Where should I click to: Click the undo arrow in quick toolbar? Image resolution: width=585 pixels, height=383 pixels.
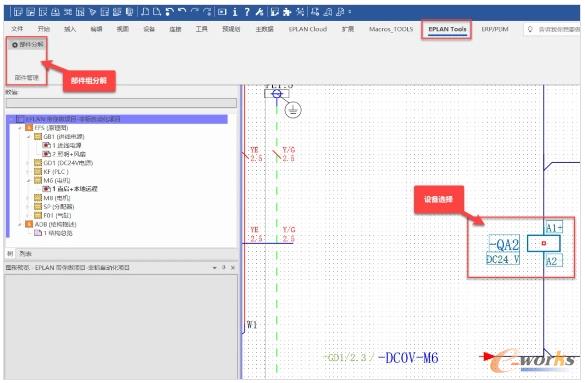[x=182, y=12]
